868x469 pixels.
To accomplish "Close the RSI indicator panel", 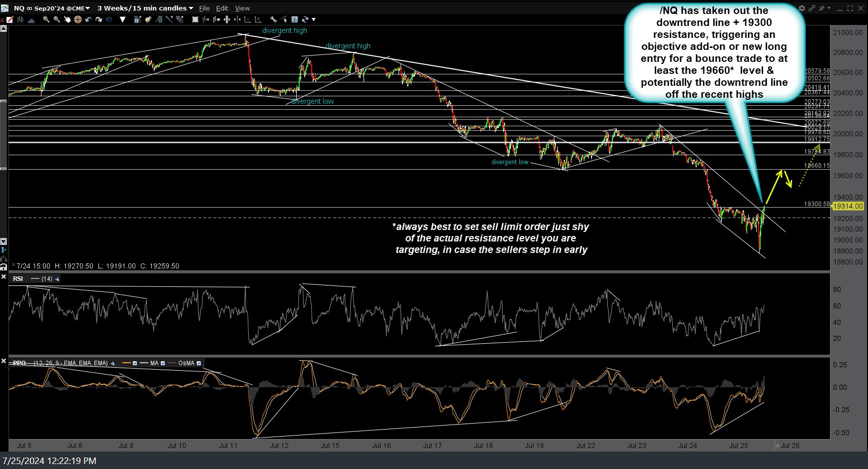I will (x=4, y=275).
